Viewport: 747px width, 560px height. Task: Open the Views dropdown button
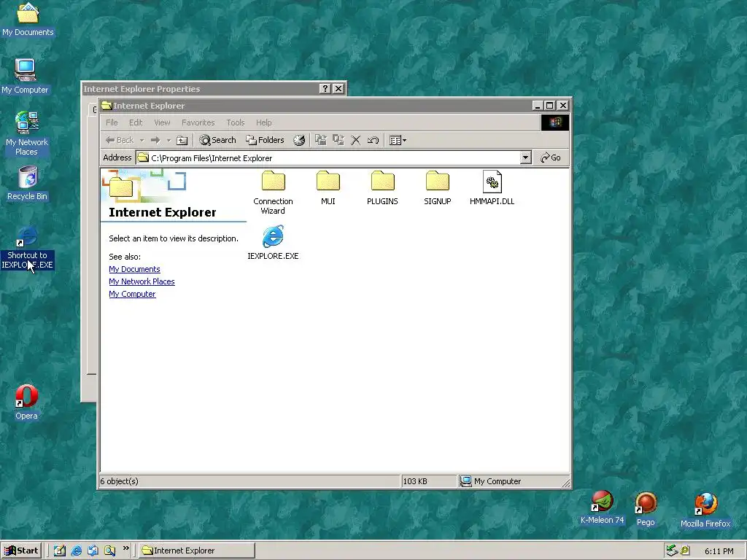point(398,140)
